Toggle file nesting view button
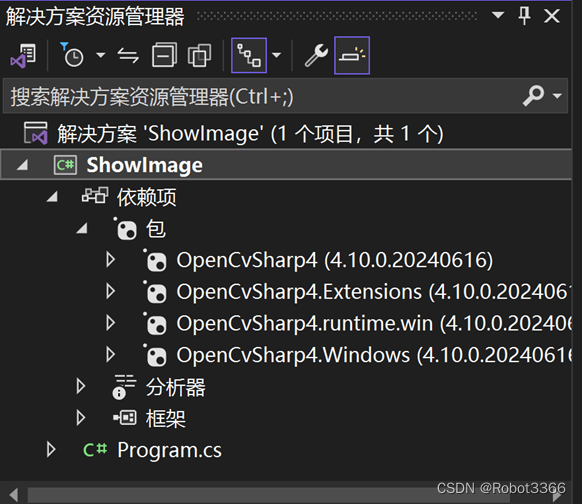The height and width of the screenshot is (504, 582). [x=249, y=55]
